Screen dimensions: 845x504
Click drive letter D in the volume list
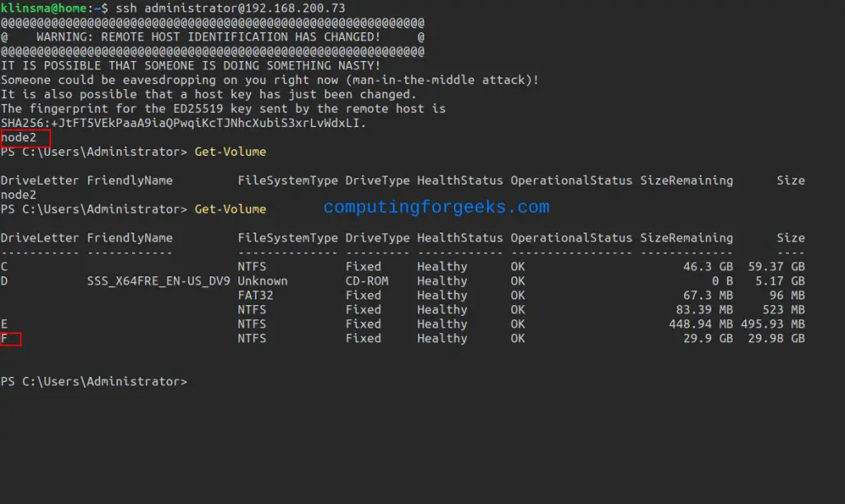click(4, 281)
